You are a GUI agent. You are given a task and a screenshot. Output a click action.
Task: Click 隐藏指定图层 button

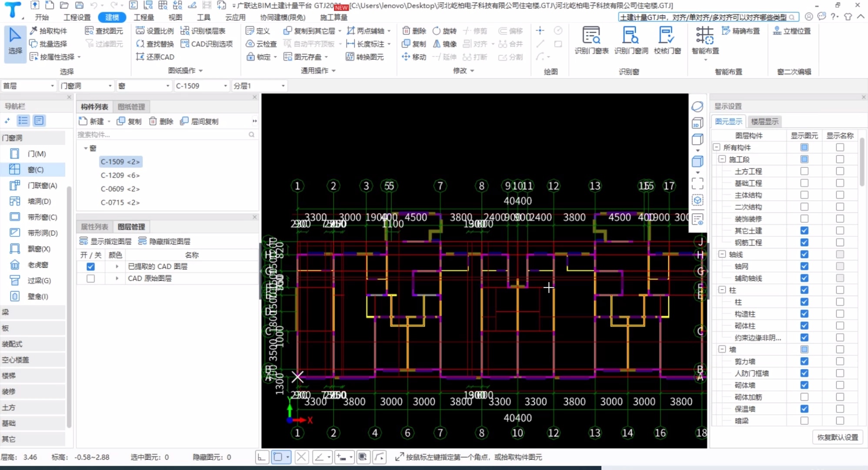[x=164, y=241]
